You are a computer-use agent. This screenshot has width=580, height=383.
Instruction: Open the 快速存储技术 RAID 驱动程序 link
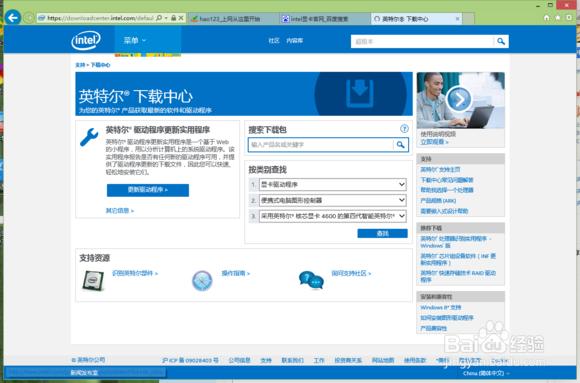click(x=458, y=276)
